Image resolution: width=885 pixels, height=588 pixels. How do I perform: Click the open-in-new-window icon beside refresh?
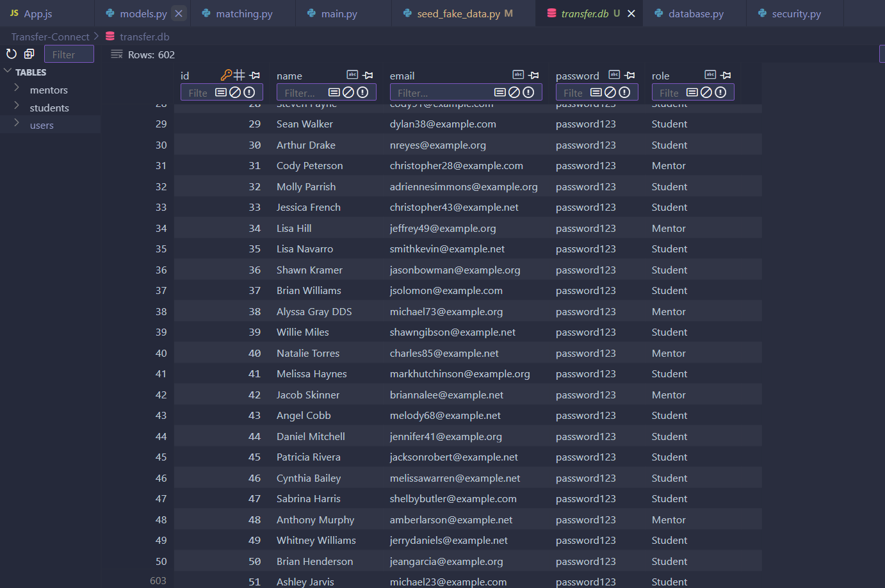pyautogui.click(x=29, y=54)
